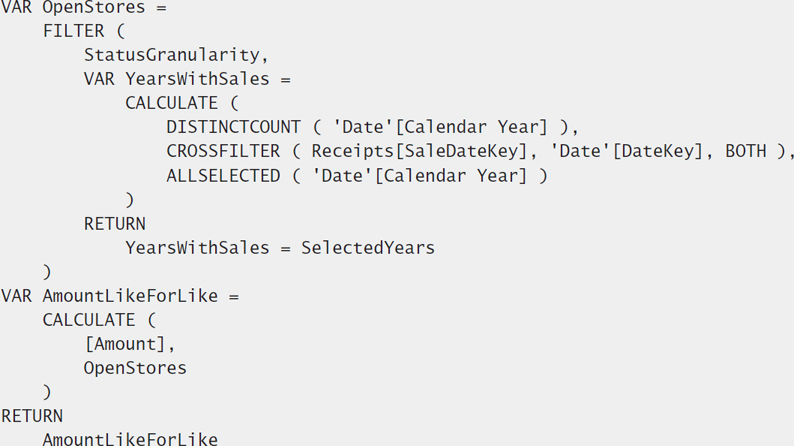Click the SelectedYears variable reference

368,248
